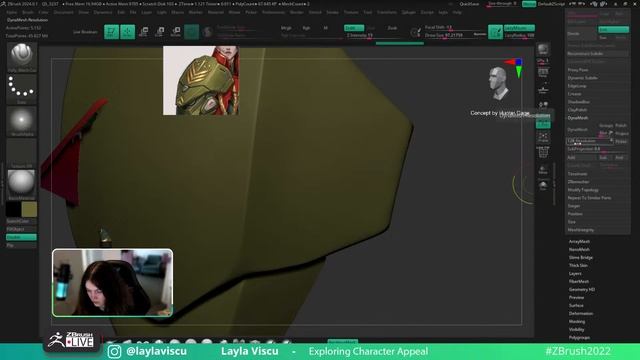
Task: Click the sculptris sphere icon after Gizmo
Action: pos(207,32)
